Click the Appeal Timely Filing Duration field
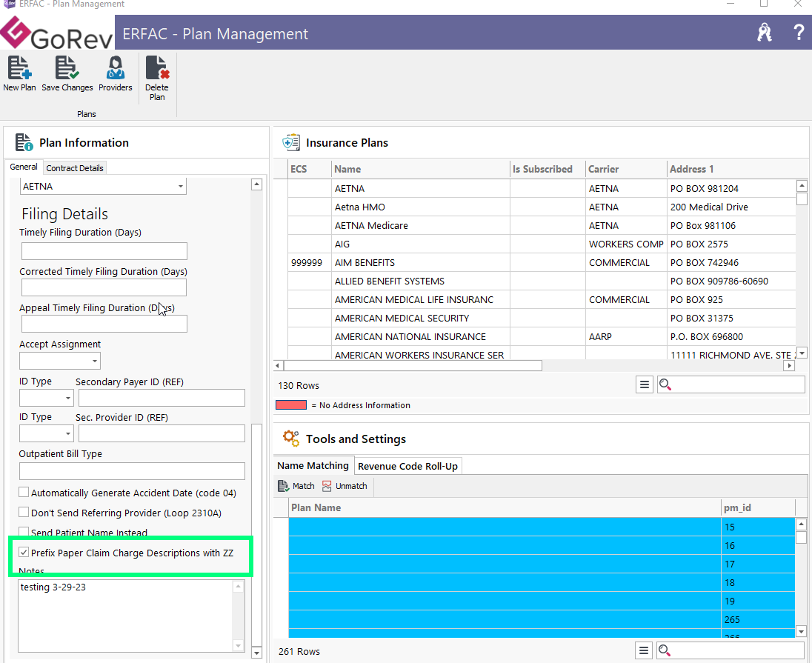 (104, 324)
